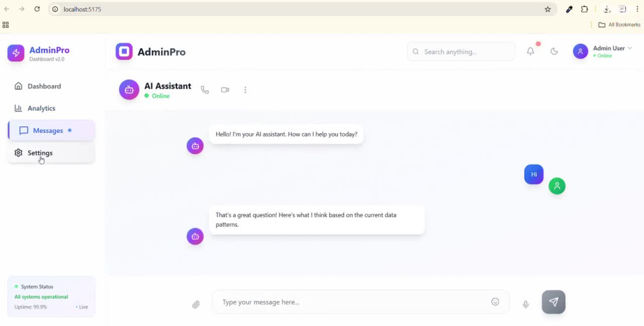Open notifications bell icon
This screenshot has width=644, height=326.
[x=531, y=52]
